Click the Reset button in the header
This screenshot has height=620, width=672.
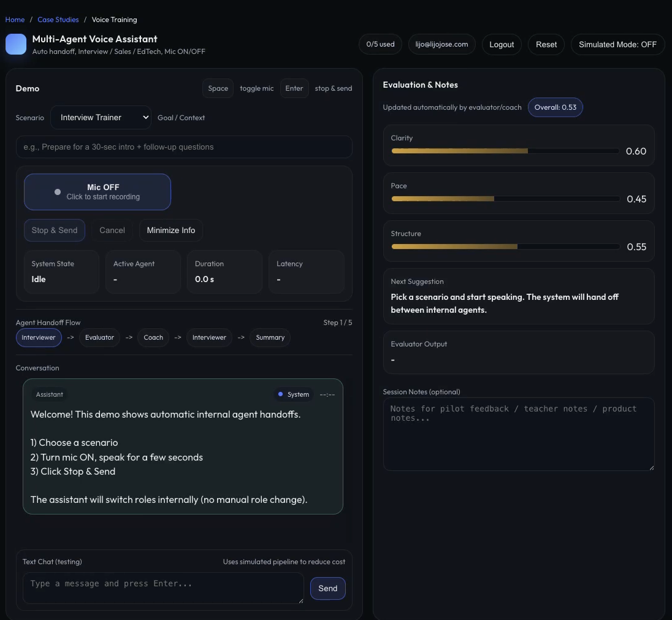(546, 44)
